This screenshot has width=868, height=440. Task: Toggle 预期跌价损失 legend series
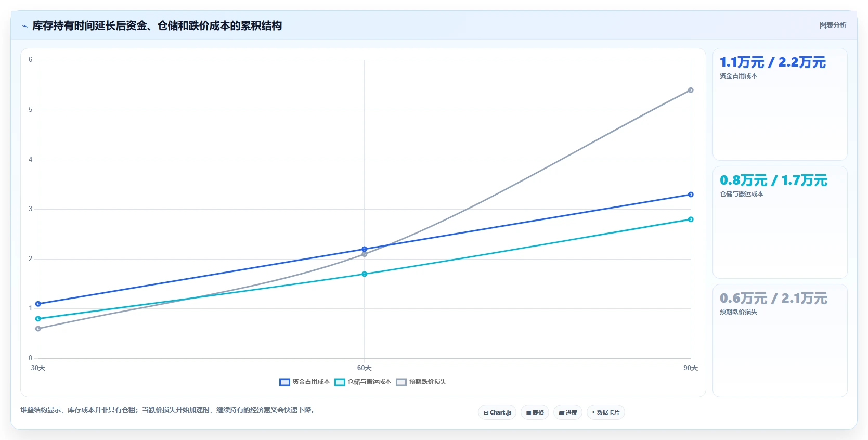point(421,382)
